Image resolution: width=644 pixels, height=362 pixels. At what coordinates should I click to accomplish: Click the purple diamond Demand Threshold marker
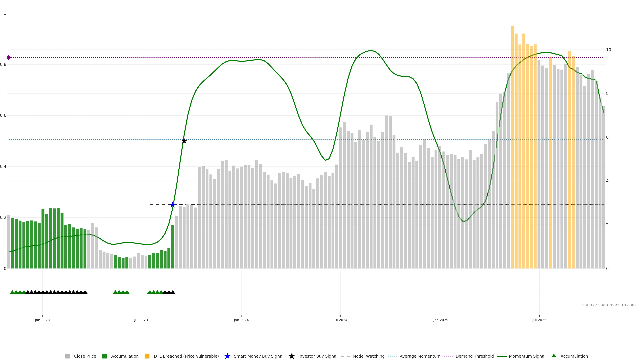(9, 57)
